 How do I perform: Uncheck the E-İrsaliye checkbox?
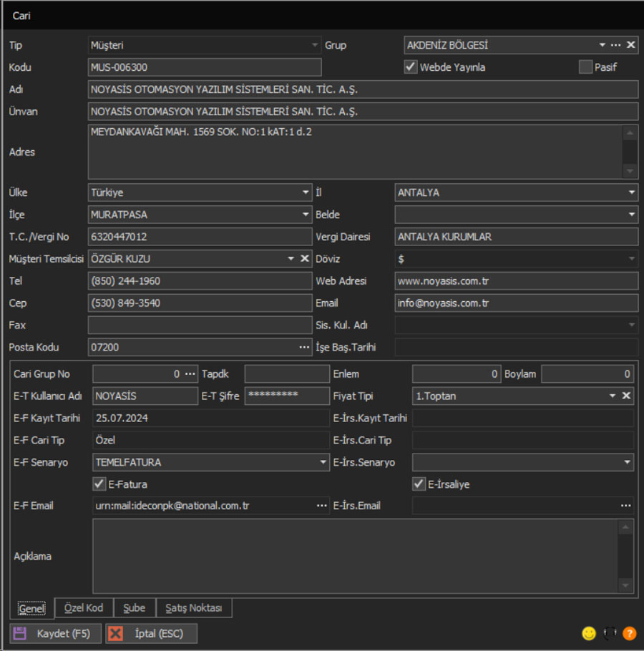click(419, 484)
